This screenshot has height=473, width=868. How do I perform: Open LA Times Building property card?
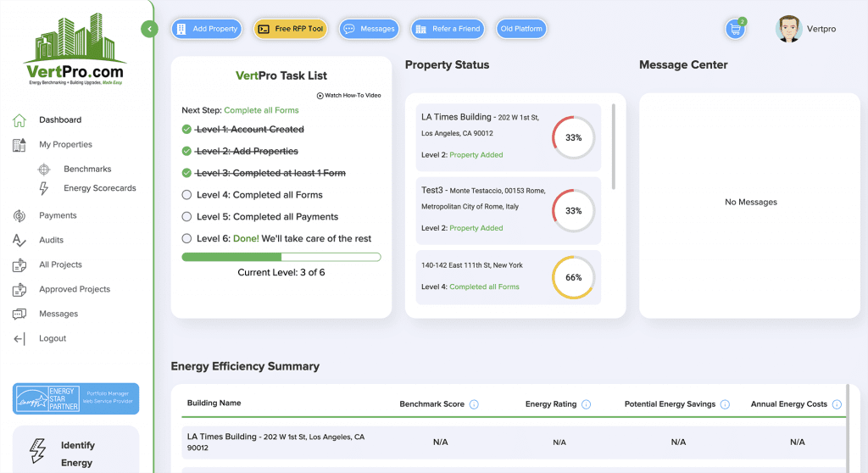click(x=509, y=137)
